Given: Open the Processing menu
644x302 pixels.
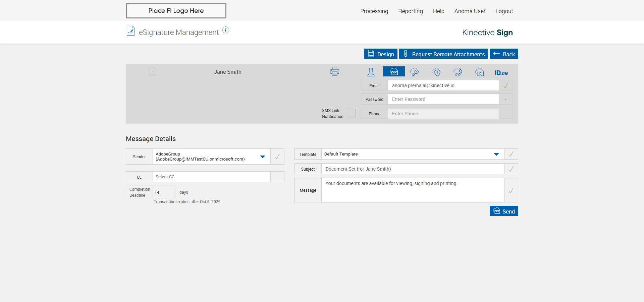Looking at the screenshot, I should point(374,11).
